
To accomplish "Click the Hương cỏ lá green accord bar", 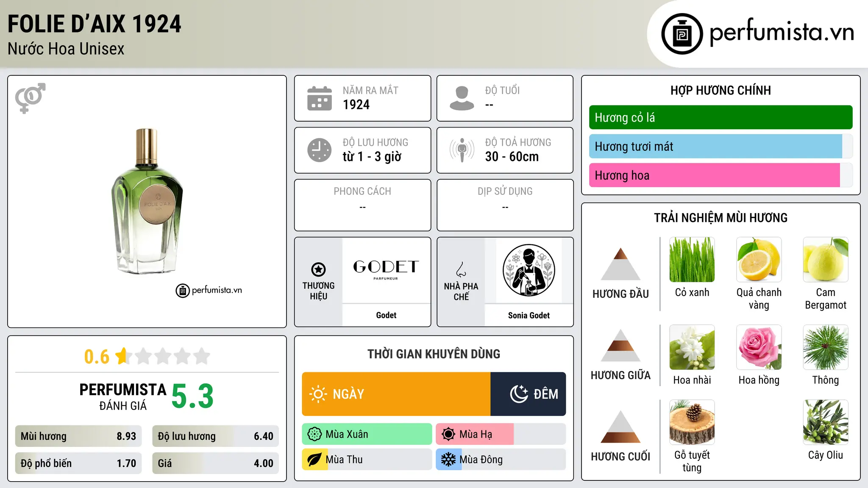I will [x=721, y=117].
